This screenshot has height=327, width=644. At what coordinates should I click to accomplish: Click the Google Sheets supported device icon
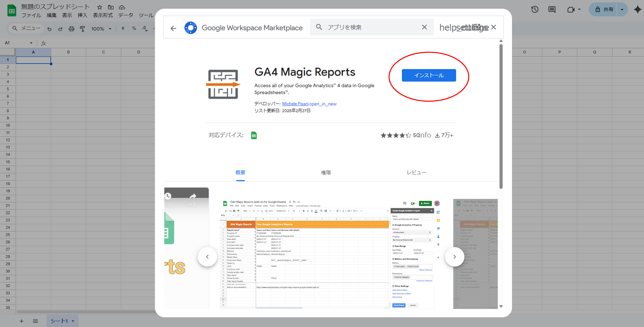[254, 135]
